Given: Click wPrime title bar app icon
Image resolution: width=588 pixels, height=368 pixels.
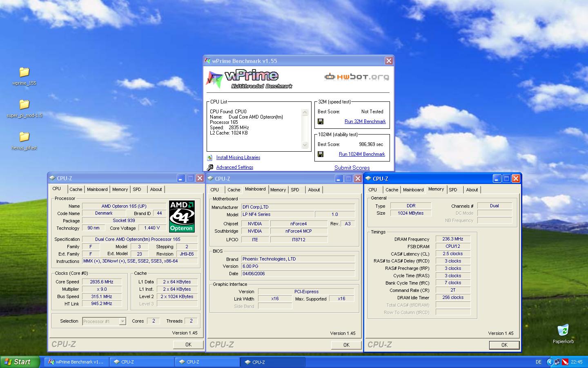Looking at the screenshot, I should click(208, 61).
